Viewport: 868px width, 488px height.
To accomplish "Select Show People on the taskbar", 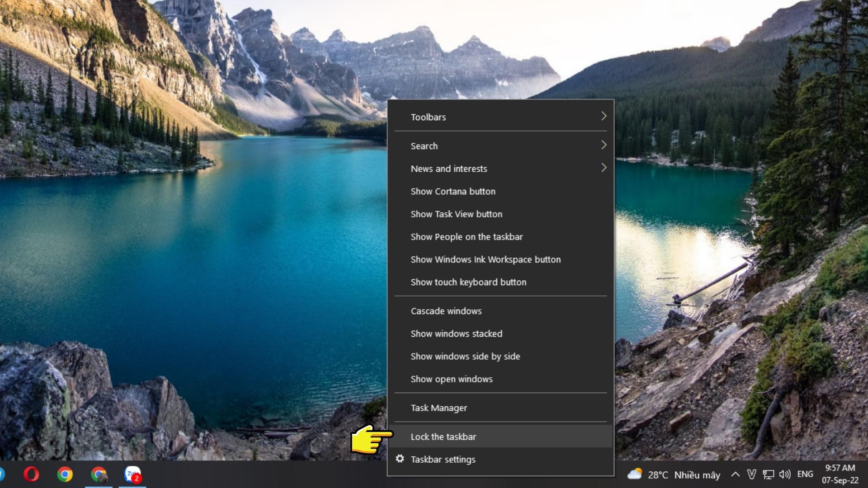I will click(x=466, y=236).
